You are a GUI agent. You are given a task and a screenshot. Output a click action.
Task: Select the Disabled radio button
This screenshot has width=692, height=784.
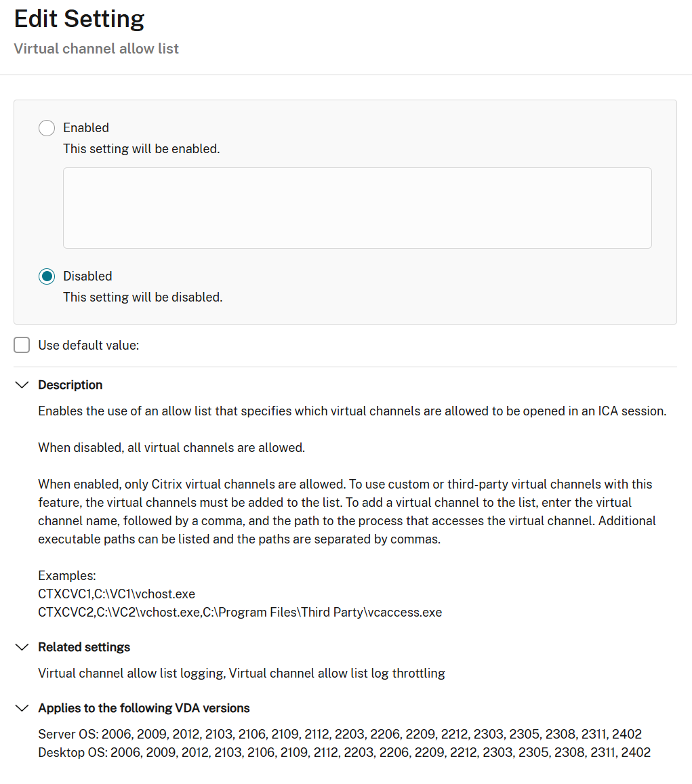pos(47,276)
